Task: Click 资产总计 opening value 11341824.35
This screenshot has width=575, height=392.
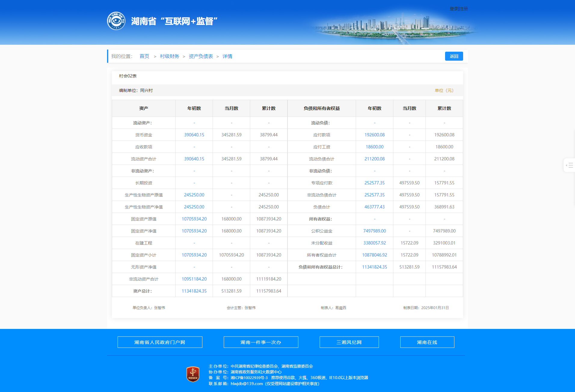Action: 194,291
